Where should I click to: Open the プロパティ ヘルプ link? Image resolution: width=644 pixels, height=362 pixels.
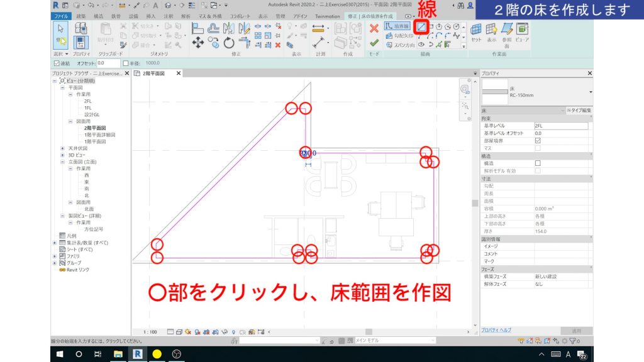pyautogui.click(x=496, y=331)
